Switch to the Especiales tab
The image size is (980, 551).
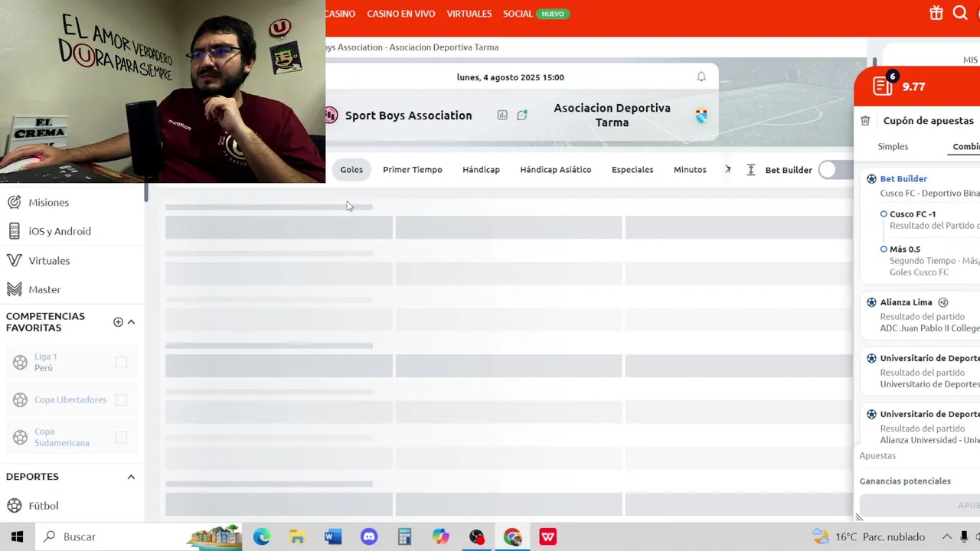[632, 169]
